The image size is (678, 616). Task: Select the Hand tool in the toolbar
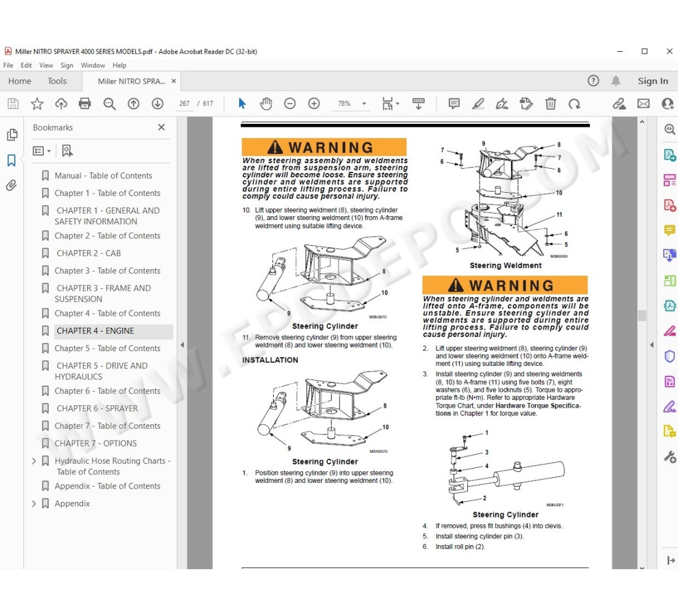(266, 103)
